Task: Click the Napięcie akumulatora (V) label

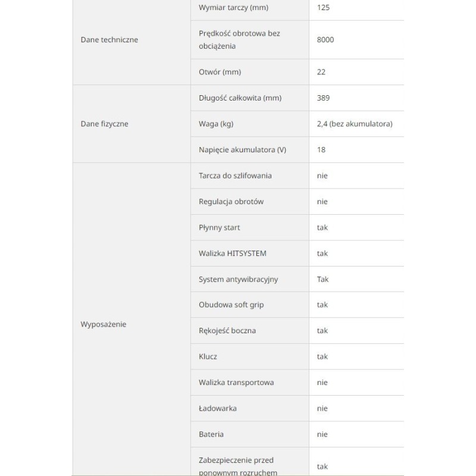Action: tap(243, 150)
